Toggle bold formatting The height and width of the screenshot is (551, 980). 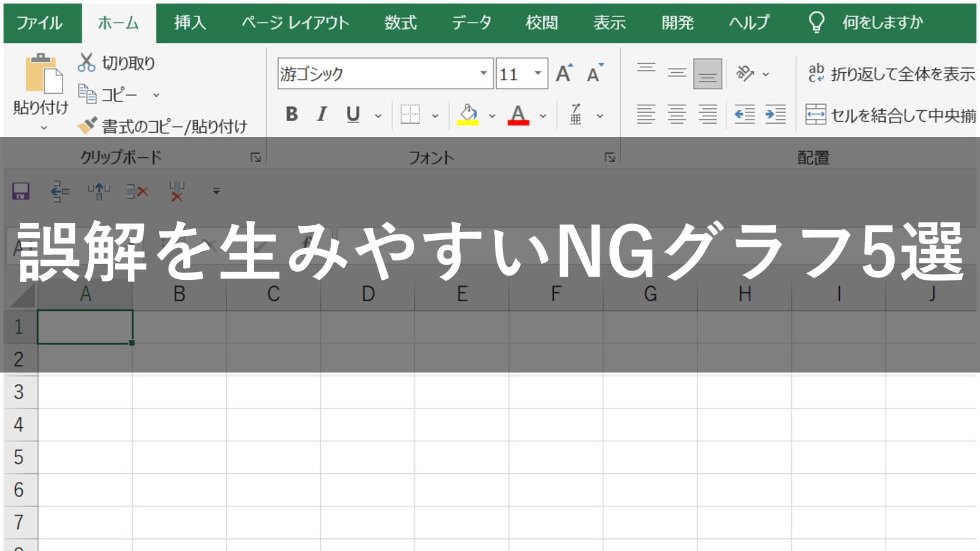tap(292, 114)
